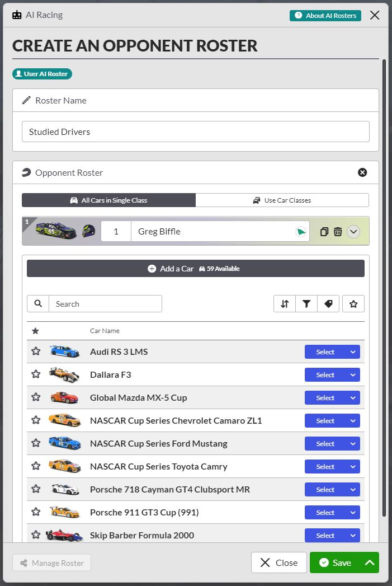Click the dialog vertical scrollbar
This screenshot has width=392, height=586.
click(x=384, y=288)
